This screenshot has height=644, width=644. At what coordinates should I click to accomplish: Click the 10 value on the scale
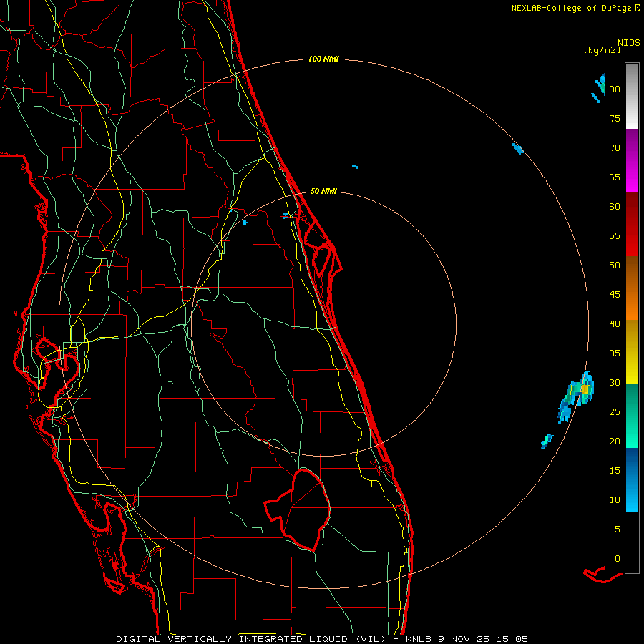[615, 500]
